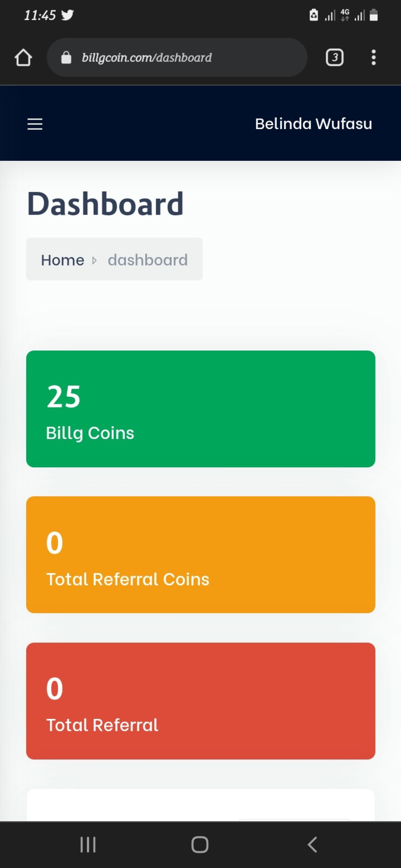
Task: Tap the browser home icon
Action: click(x=23, y=58)
